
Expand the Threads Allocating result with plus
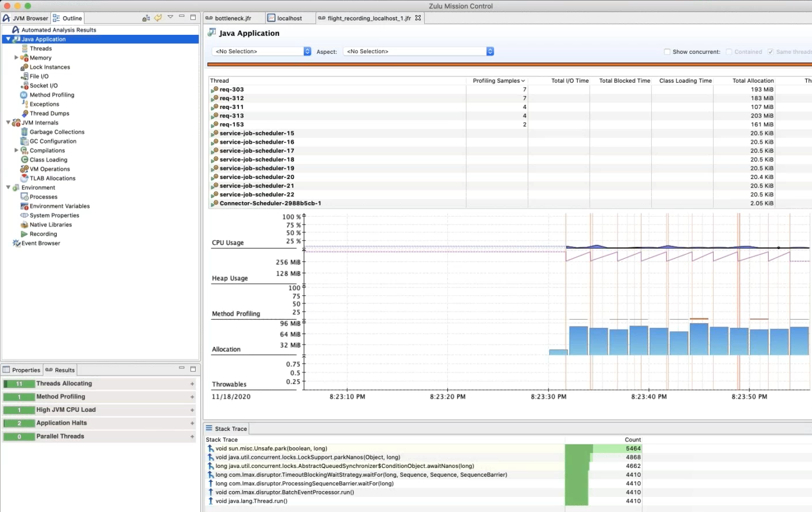point(192,384)
